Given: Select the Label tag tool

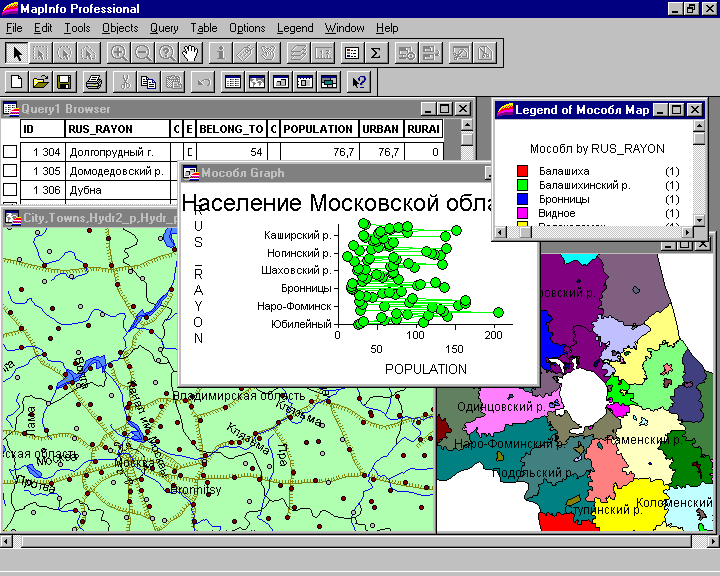Looking at the screenshot, I should tap(244, 53).
